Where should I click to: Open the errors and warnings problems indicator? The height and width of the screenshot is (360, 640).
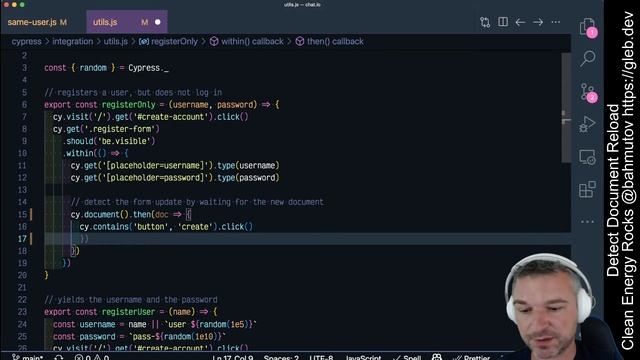[92, 358]
